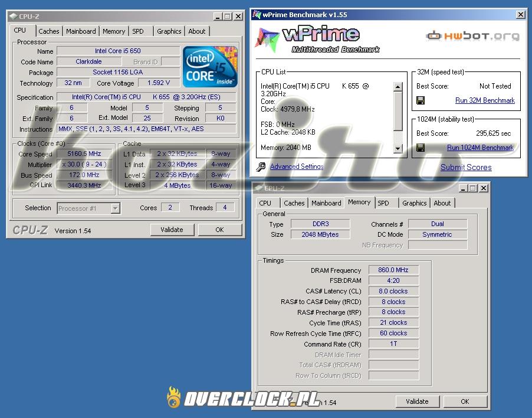Save the 1024M score via floppy icon
Viewport: 532px width, 418px height.
[421, 148]
